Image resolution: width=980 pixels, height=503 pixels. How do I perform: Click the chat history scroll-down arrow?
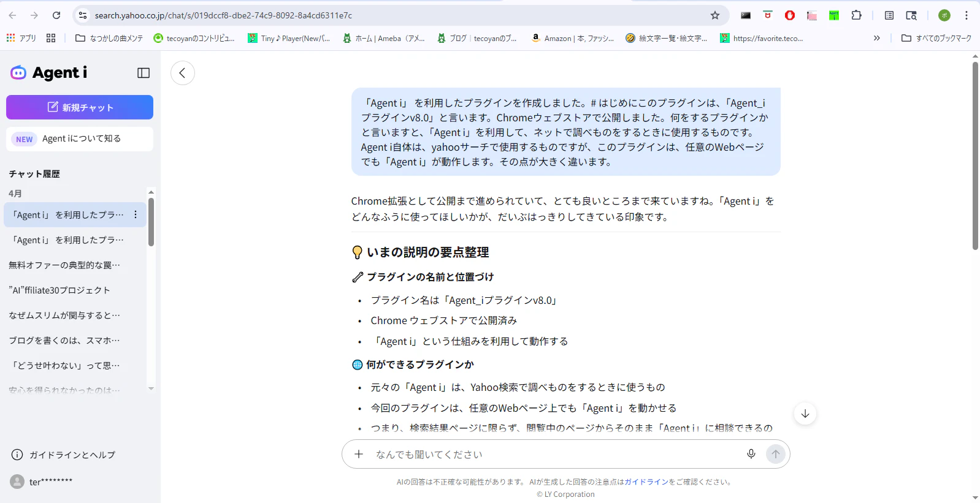point(151,388)
